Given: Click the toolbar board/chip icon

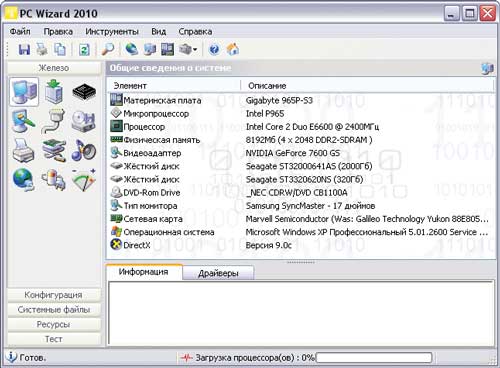Looking at the screenshot, I should point(168,50).
